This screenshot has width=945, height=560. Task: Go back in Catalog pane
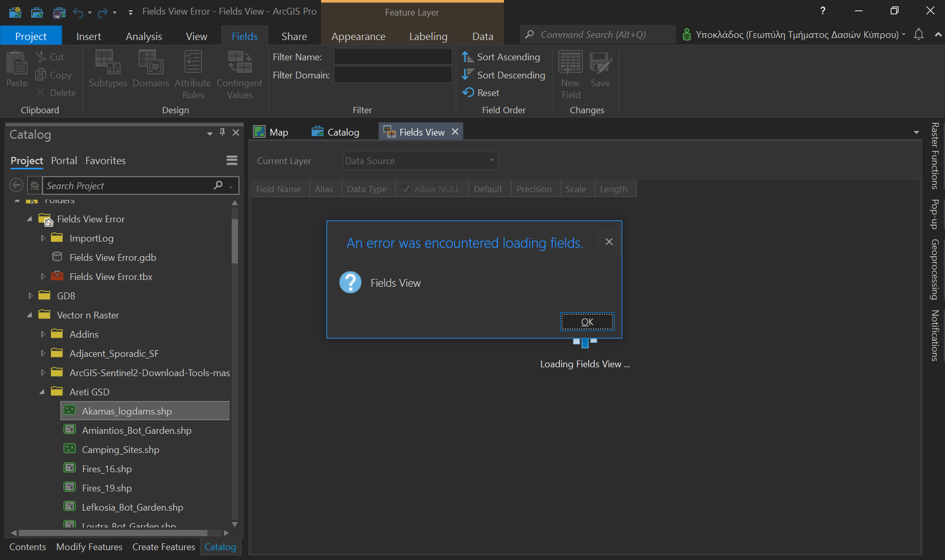[x=16, y=185]
